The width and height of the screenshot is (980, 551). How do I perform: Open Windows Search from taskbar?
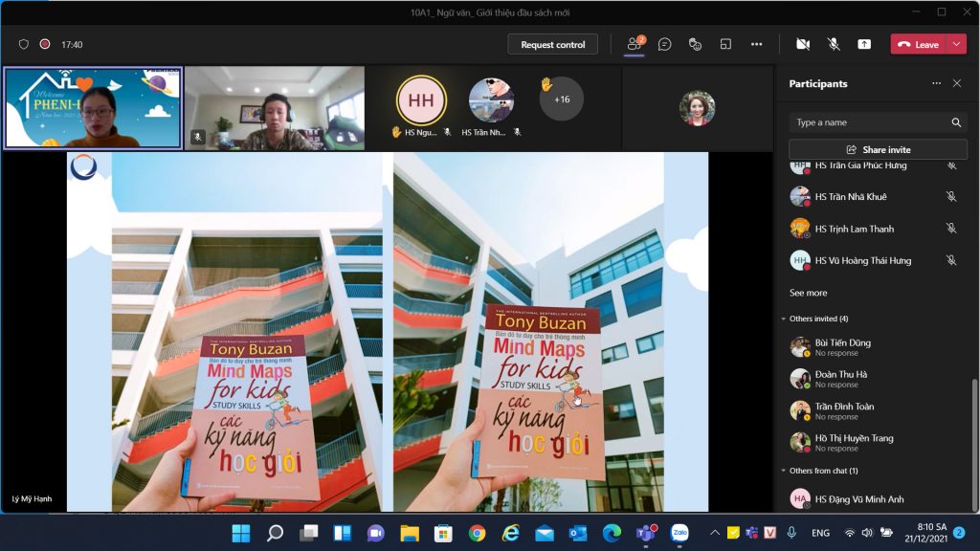(275, 533)
